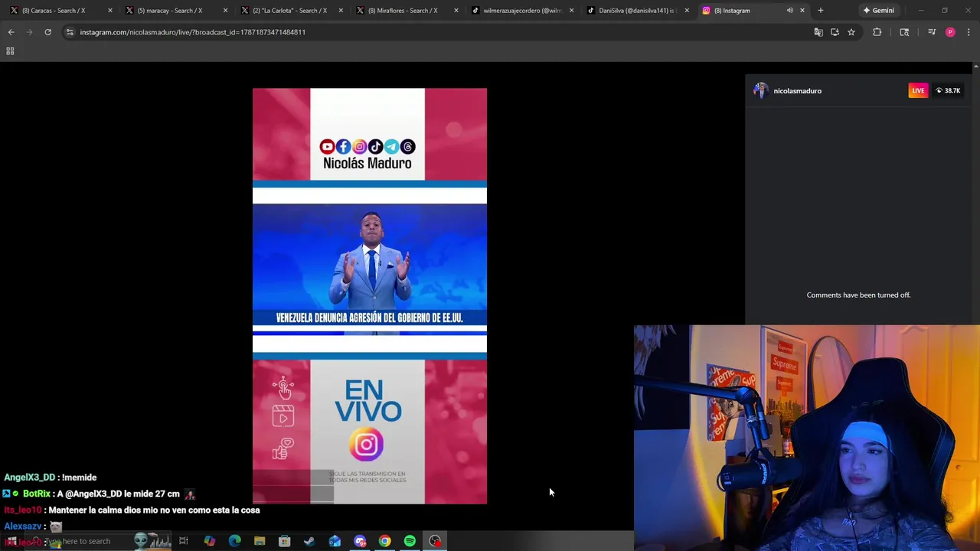The width and height of the screenshot is (980, 551).
Task: Switch to Chrome on the taskbar
Action: click(384, 541)
